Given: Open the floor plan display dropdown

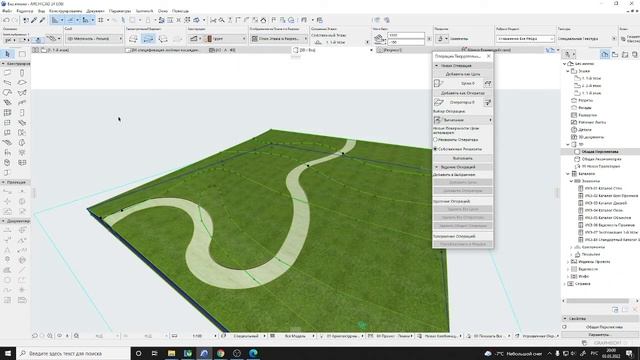Looking at the screenshot, I should [x=279, y=38].
